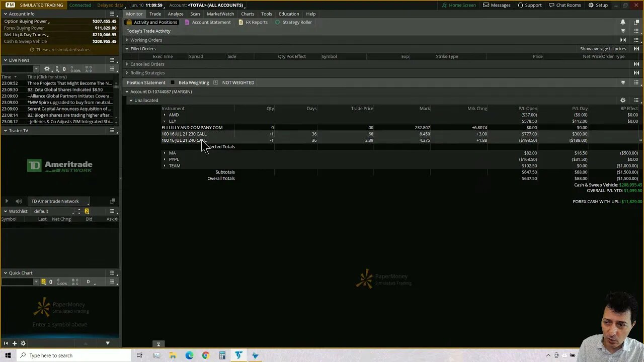This screenshot has width=644, height=362.
Task: Open Live News panel list menu
Action: (112, 60)
